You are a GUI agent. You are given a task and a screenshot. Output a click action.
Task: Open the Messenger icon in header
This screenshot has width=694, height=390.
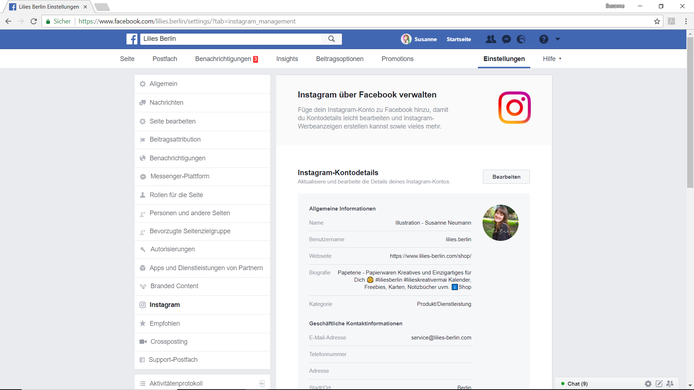click(506, 39)
